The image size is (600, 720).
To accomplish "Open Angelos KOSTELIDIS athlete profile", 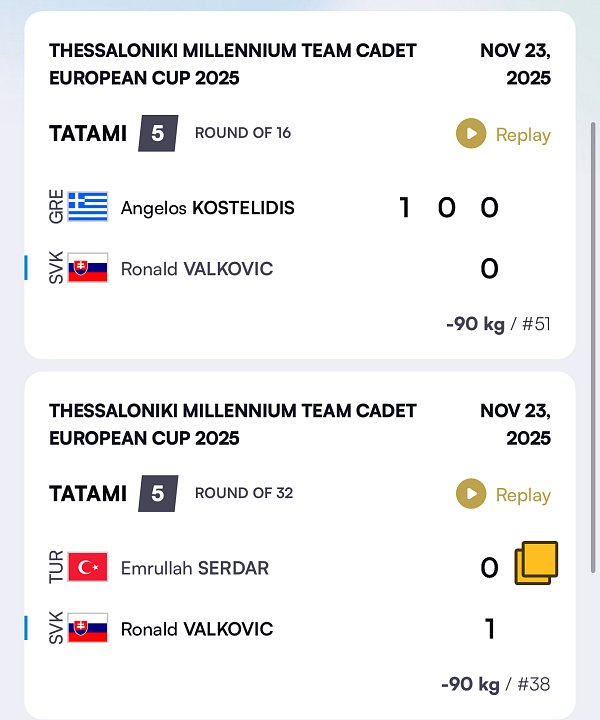I will pyautogui.click(x=207, y=208).
